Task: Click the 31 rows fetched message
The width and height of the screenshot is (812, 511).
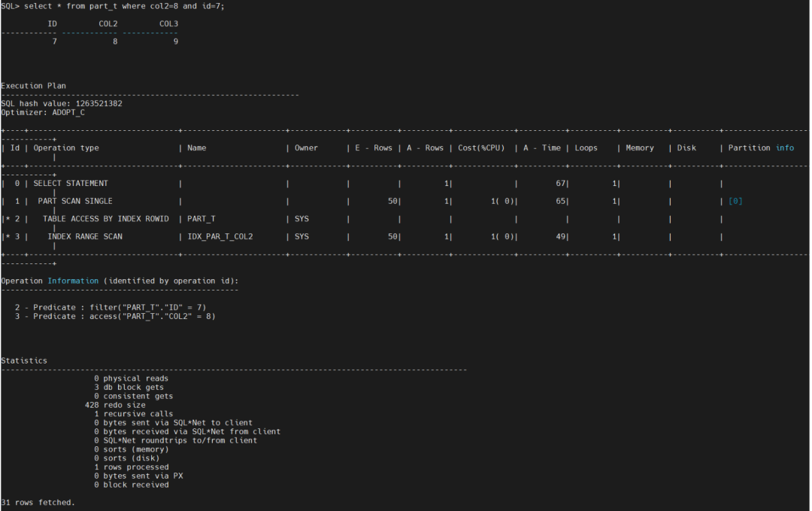Action: (38, 502)
